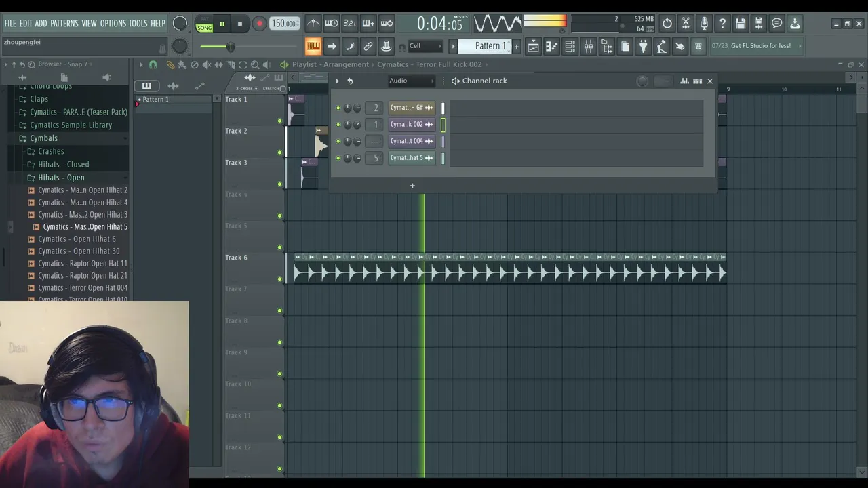Select the delete tool in playlist
This screenshot has width=868, height=488.
pos(194,65)
